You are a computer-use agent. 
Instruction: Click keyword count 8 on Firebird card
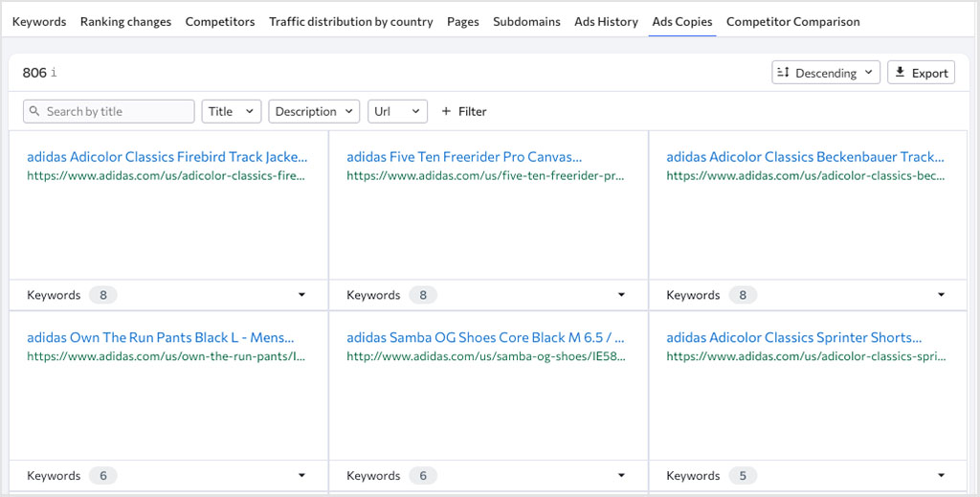pos(103,295)
